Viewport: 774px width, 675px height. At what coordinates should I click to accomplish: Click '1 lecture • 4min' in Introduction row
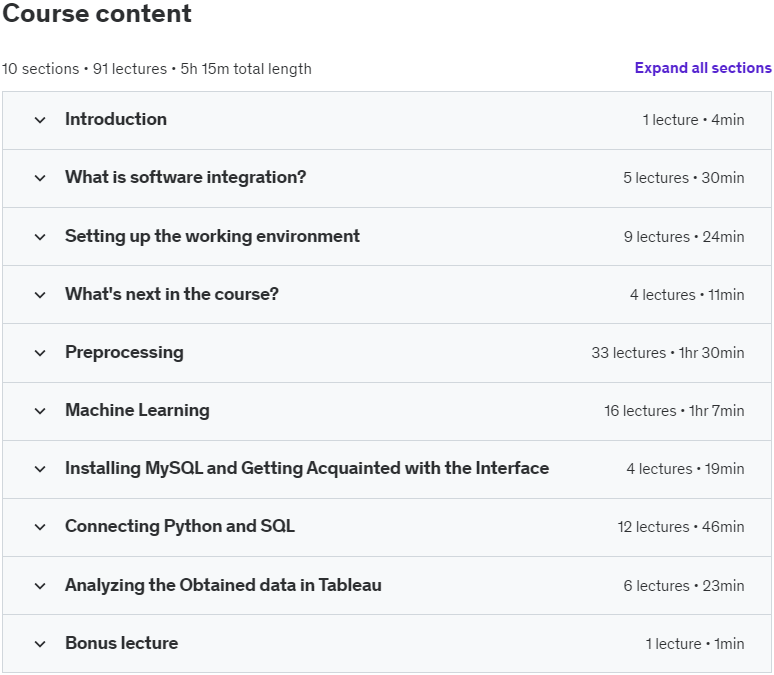[694, 119]
